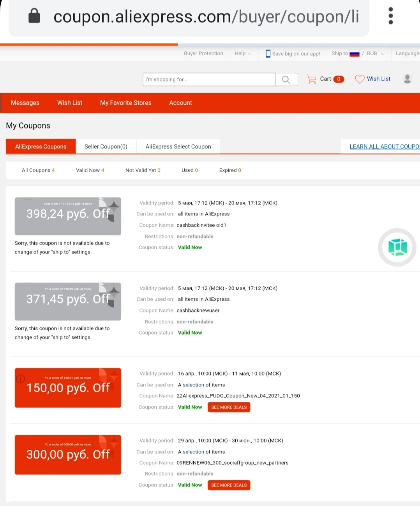Click the phone icon beside Save big on our app
420x506 pixels.
pos(268,54)
